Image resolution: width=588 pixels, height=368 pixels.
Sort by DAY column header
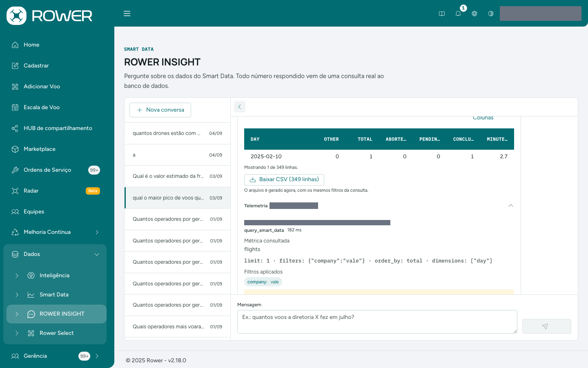click(255, 139)
